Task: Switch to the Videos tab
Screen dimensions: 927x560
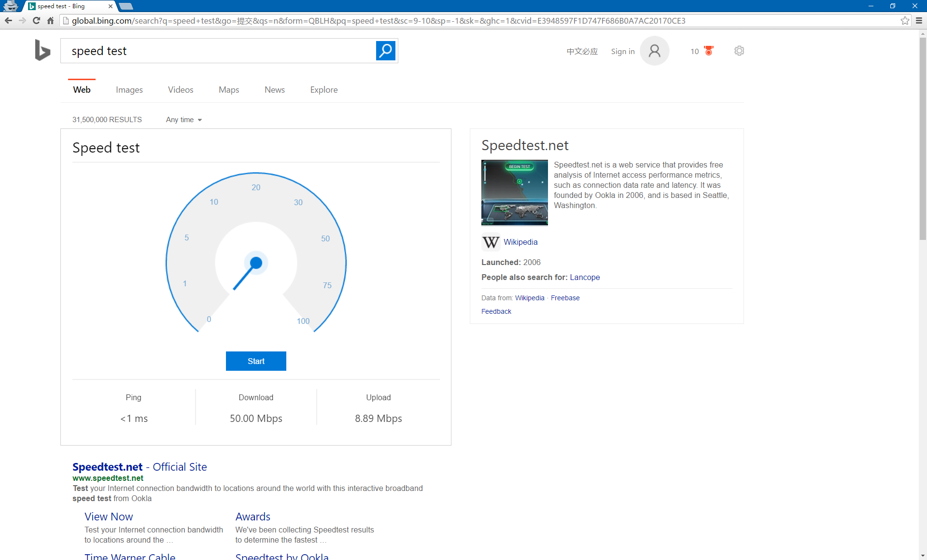Action: [181, 90]
